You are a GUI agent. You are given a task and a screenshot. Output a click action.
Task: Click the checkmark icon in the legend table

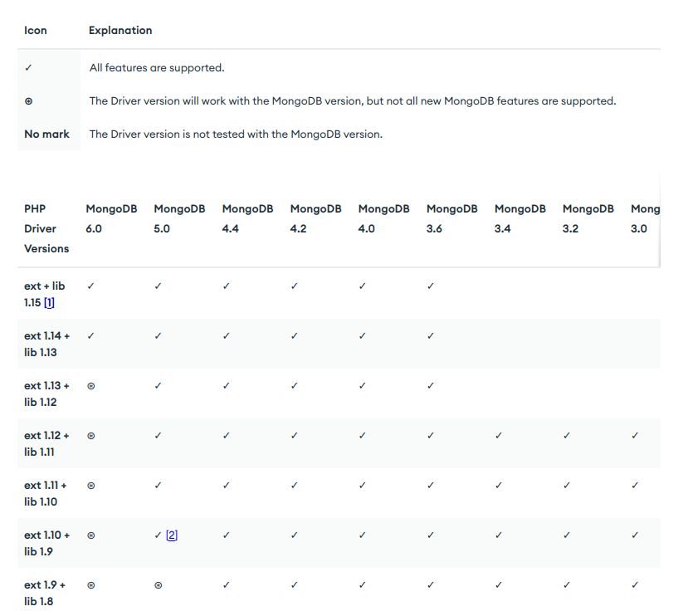pyautogui.click(x=28, y=68)
